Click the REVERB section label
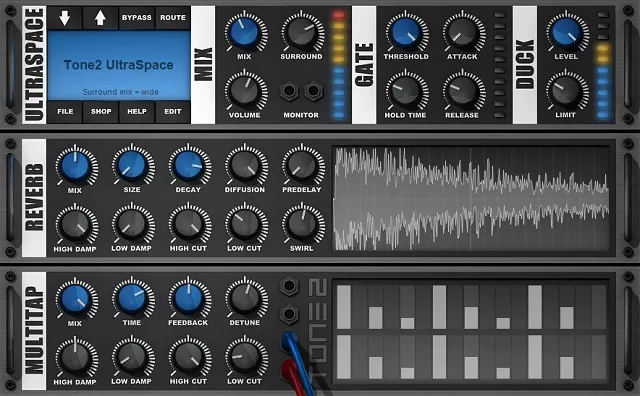The height and width of the screenshot is (396, 640). click(x=34, y=198)
